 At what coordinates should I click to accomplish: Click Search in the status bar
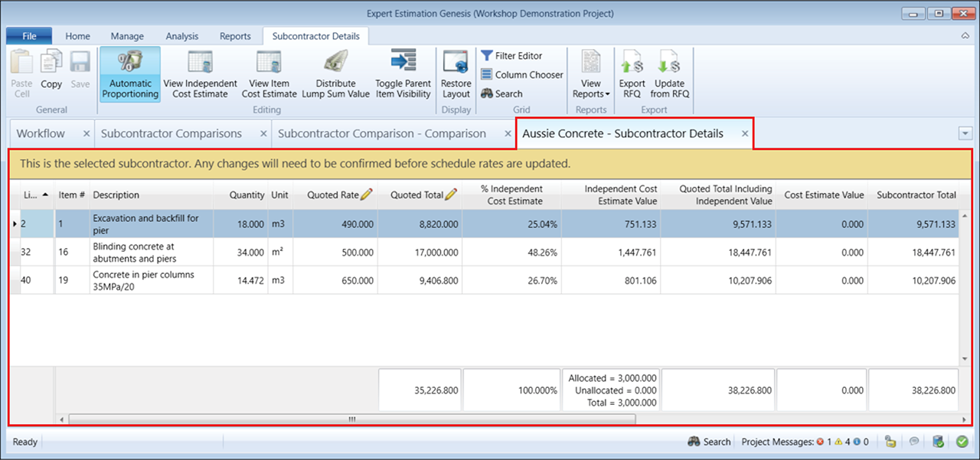709,442
